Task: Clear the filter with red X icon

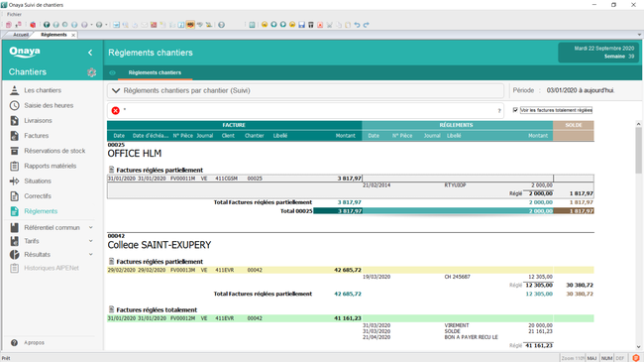Action: (115, 111)
